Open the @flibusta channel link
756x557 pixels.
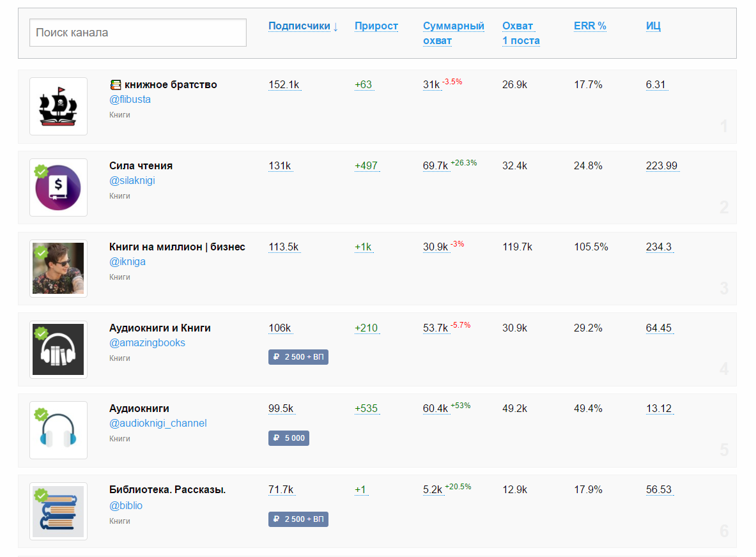point(130,100)
